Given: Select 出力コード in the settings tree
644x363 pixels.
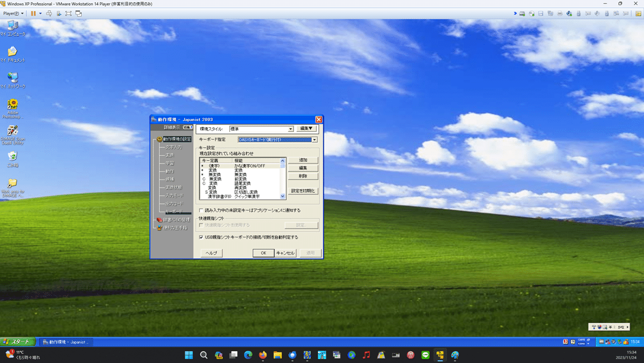Looking at the screenshot, I should click(x=174, y=204).
